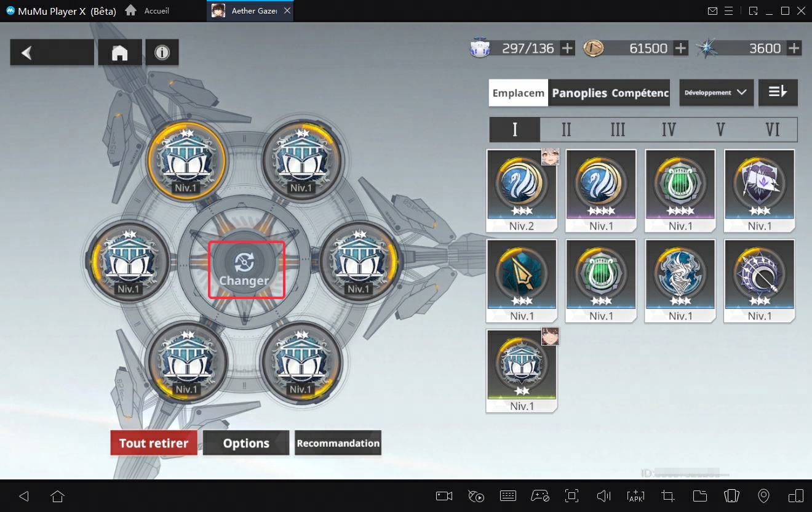Adjust volume with speaker icon
This screenshot has width=812, height=512.
[603, 496]
